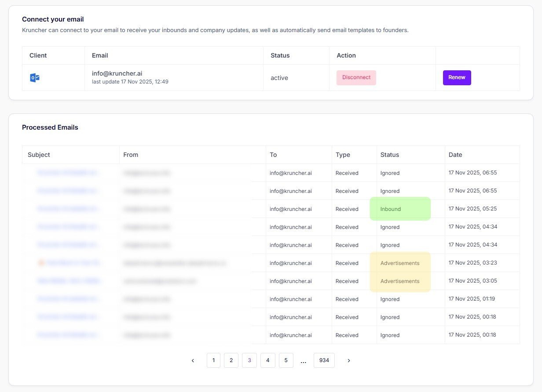Go to page 1 of processed emails
This screenshot has height=392, width=542.
point(213,360)
